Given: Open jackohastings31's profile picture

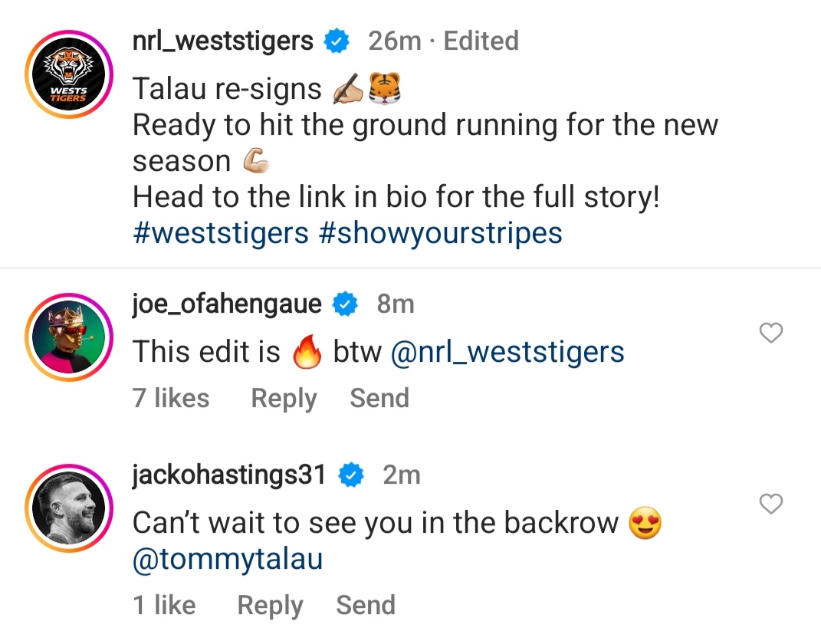Looking at the screenshot, I should (x=68, y=508).
